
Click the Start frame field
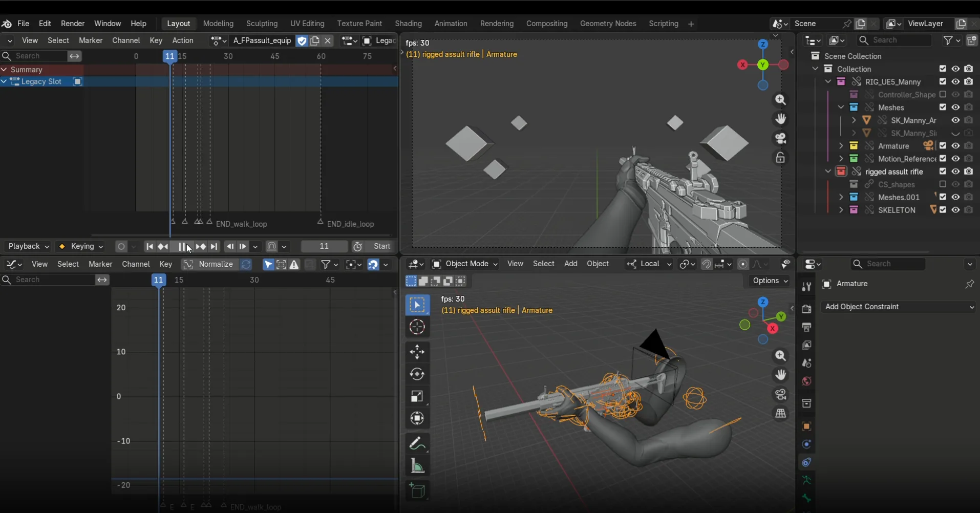382,247
